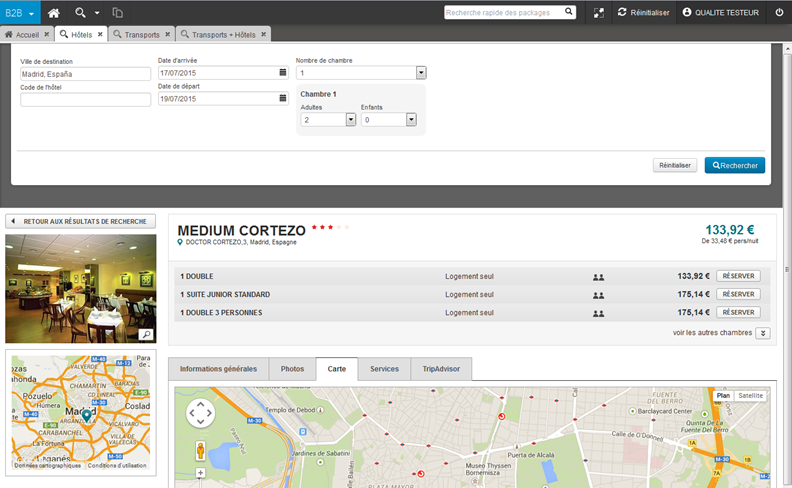Switch to the TripAdvisor tab
This screenshot has height=488, width=792.
point(441,369)
